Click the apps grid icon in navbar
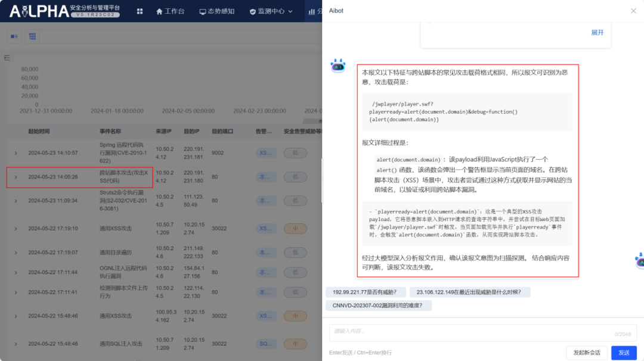 coord(140,11)
